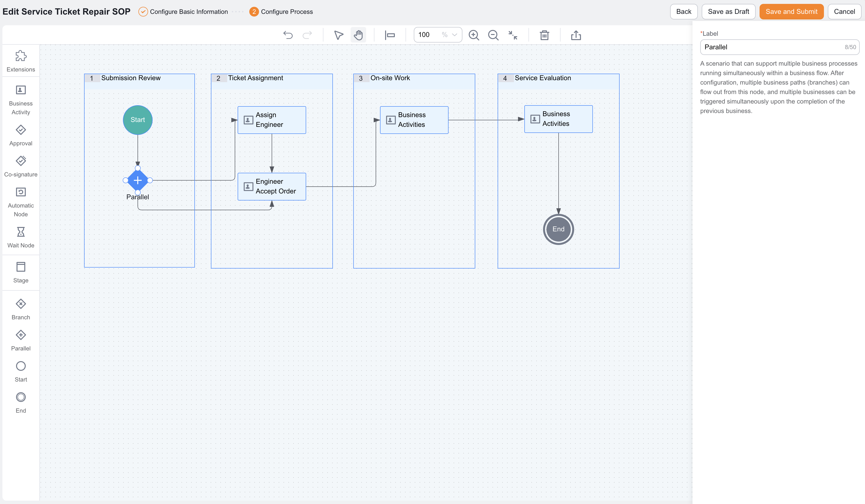Activate the hand pan tool
This screenshot has height=504, width=865.
[358, 35]
